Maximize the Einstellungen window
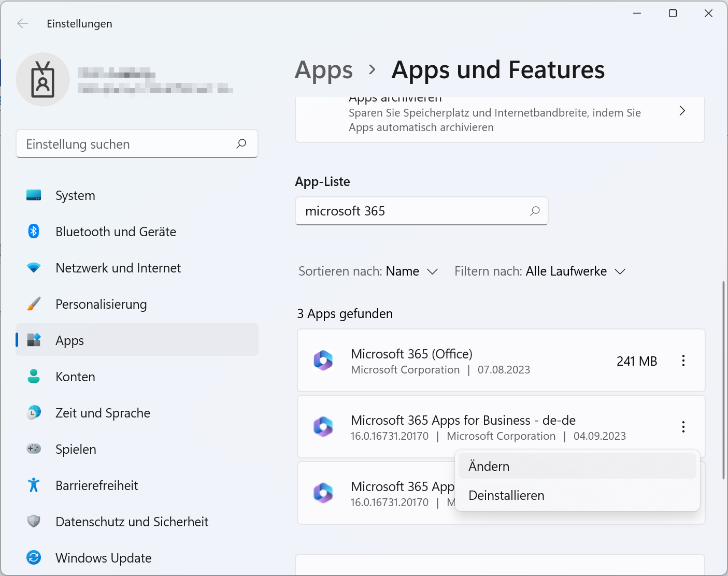Viewport: 728px width, 576px height. (x=673, y=13)
